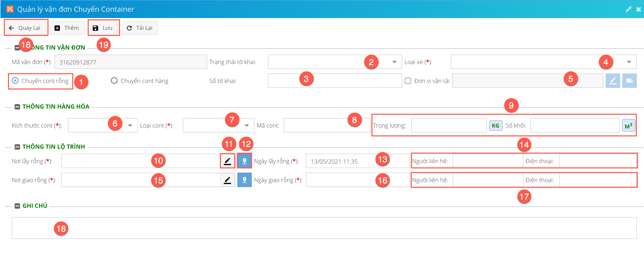The image size is (644, 256).
Task: Go back with the Quay Lại button
Action: point(25,28)
